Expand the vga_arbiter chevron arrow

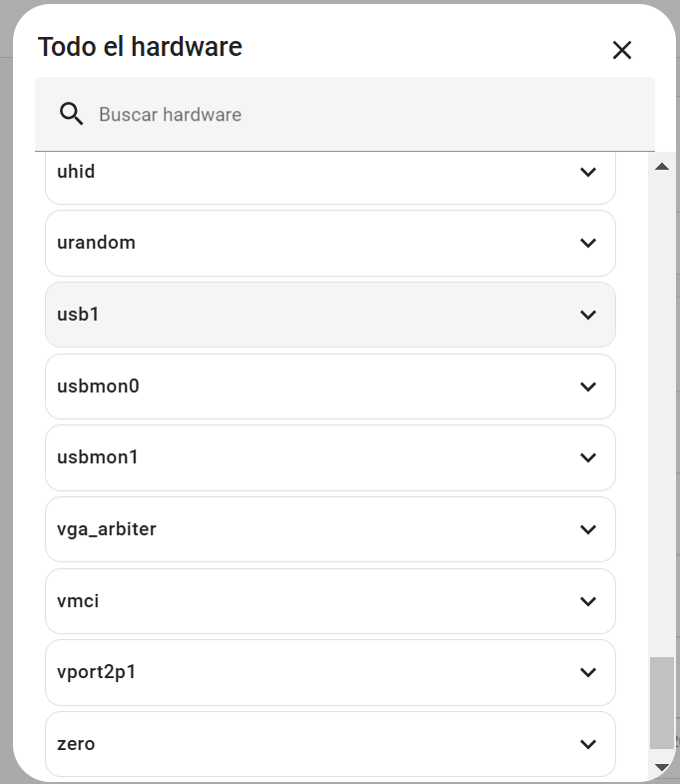click(x=588, y=529)
